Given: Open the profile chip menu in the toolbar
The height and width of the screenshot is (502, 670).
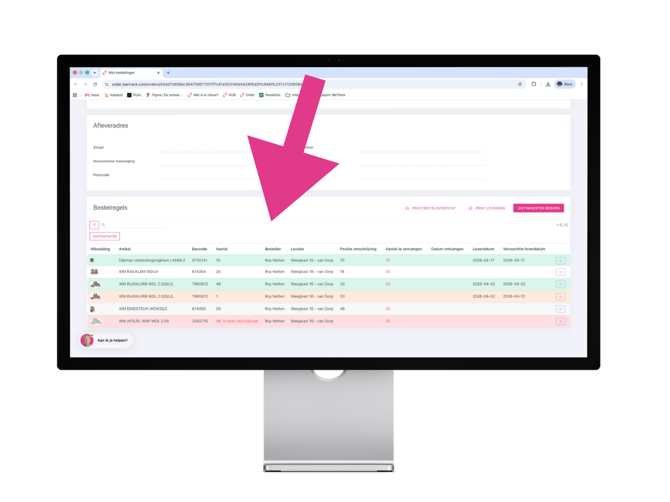Looking at the screenshot, I should point(565,84).
